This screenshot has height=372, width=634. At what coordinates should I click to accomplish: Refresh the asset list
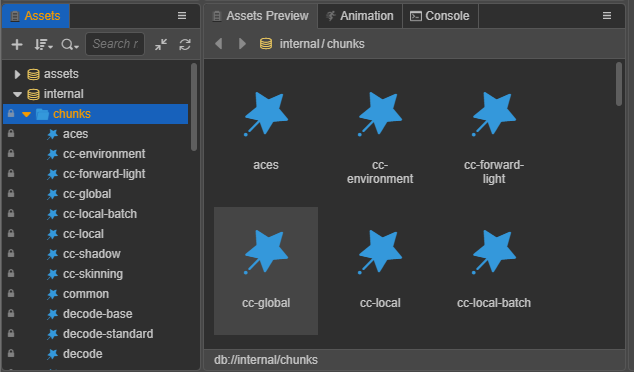click(185, 44)
